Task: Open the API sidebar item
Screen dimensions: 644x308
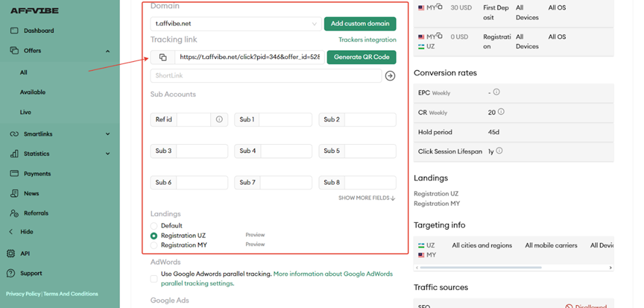Action: pos(25,253)
